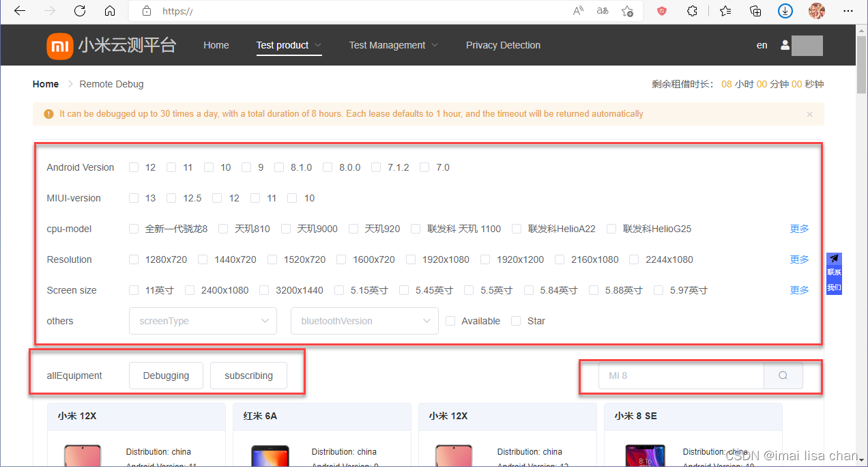
Task: Check screen size 3200x1440
Action: click(x=264, y=290)
